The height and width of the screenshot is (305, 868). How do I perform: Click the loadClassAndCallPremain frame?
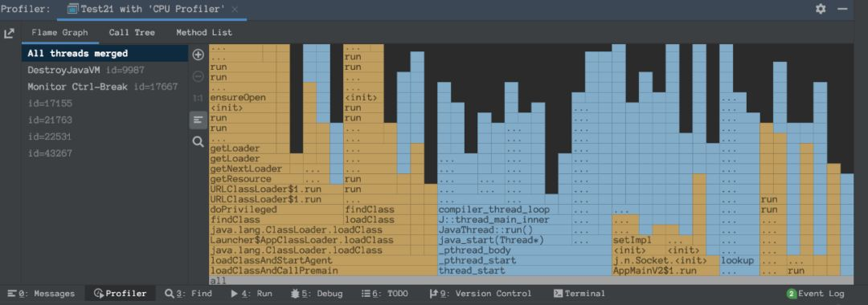pos(323,270)
